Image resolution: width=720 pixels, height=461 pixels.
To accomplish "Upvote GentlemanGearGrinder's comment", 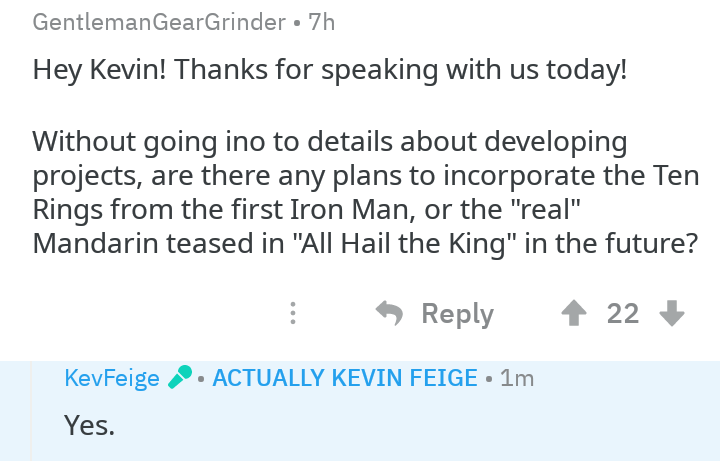I will (573, 314).
